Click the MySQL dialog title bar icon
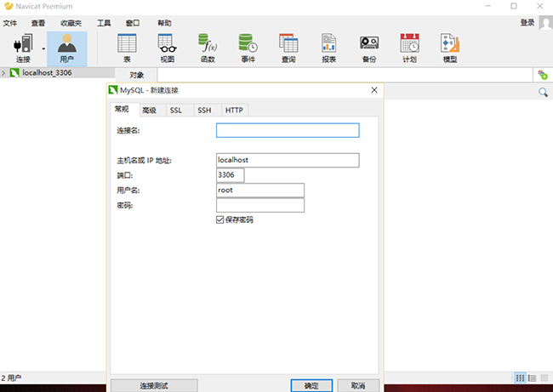Image resolution: width=553 pixels, height=392 pixels. tap(113, 90)
